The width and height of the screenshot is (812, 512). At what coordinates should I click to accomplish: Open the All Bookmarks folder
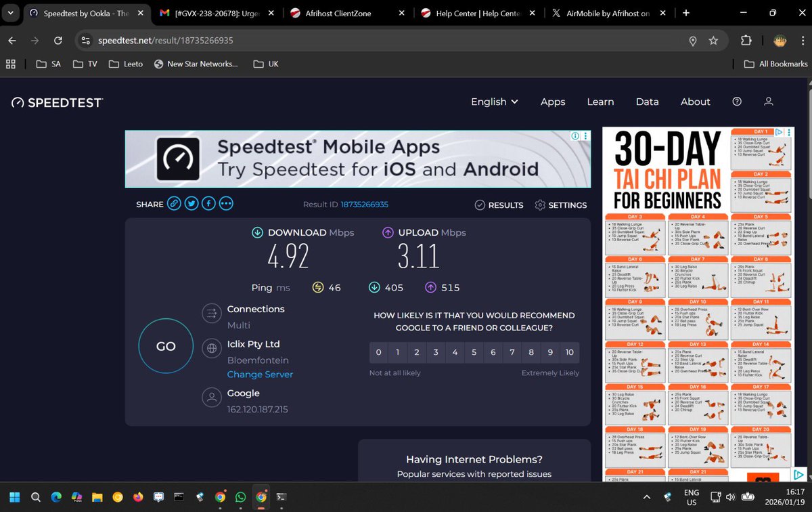(x=775, y=64)
